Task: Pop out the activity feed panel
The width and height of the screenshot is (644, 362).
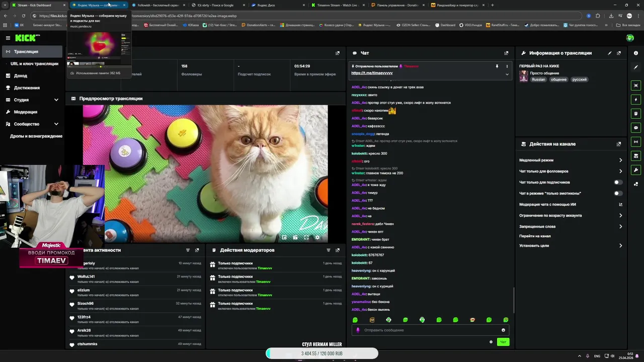Action: (197, 250)
